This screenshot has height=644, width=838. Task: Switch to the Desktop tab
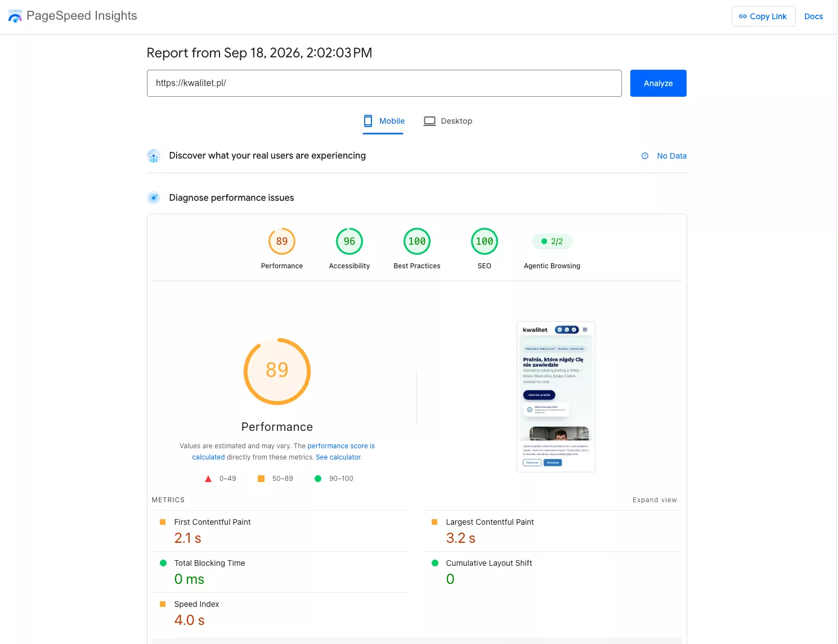coord(448,121)
